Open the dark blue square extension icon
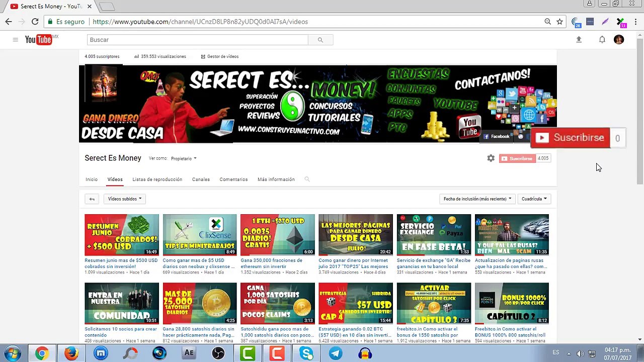 590,22
